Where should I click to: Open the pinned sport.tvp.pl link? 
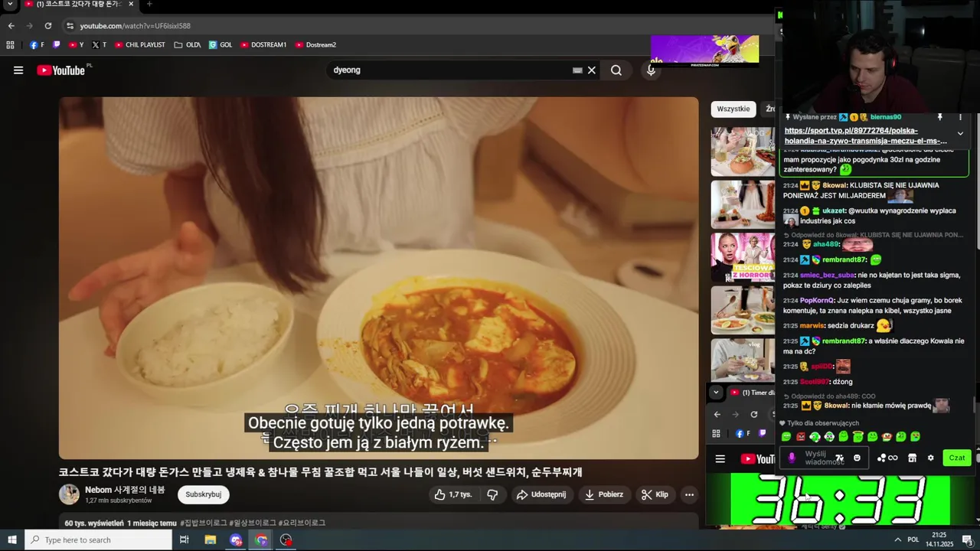[x=865, y=135]
